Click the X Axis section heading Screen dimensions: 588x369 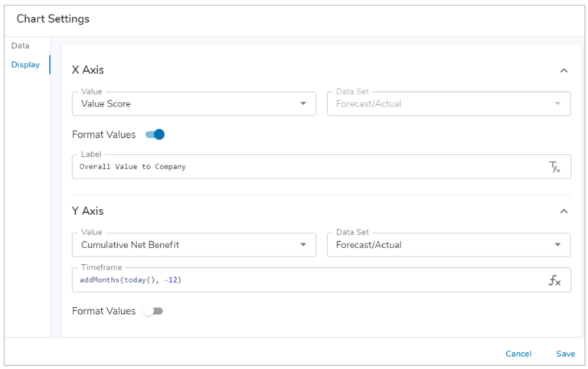tap(88, 70)
